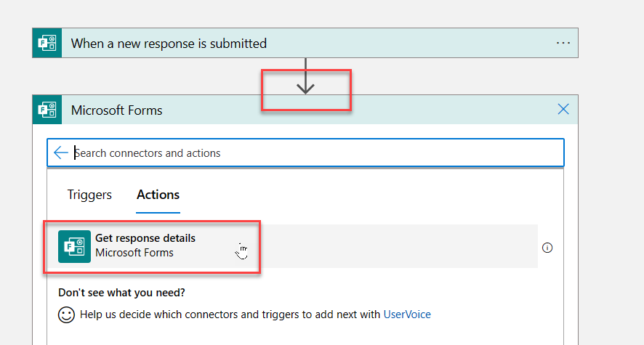Click the 'Don't see what you need?' heading
Screen dimensions: 644x345
(x=121, y=293)
